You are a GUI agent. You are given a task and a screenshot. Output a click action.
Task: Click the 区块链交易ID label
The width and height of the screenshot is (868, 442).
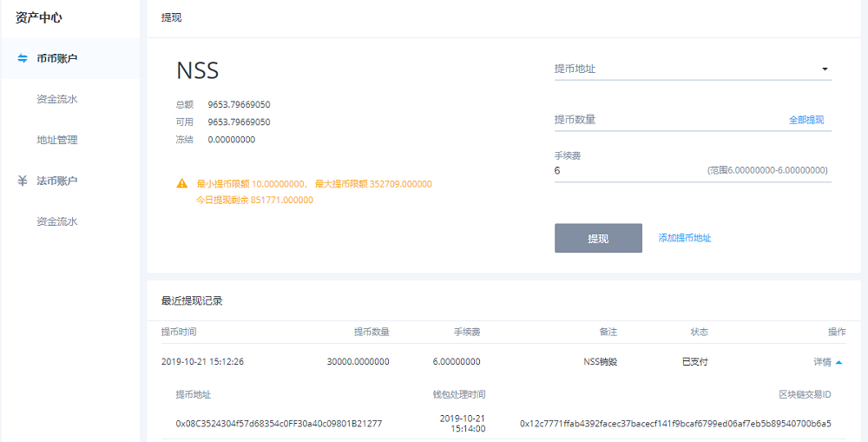click(x=805, y=394)
